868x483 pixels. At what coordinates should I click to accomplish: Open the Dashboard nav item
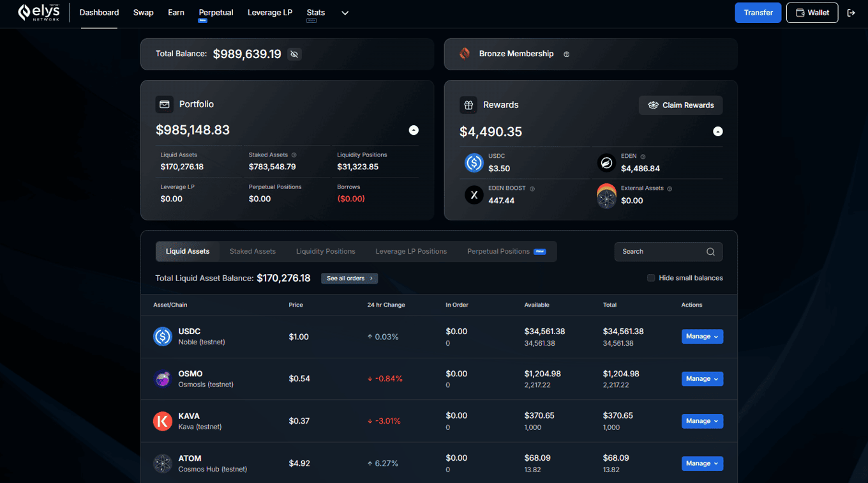[99, 13]
